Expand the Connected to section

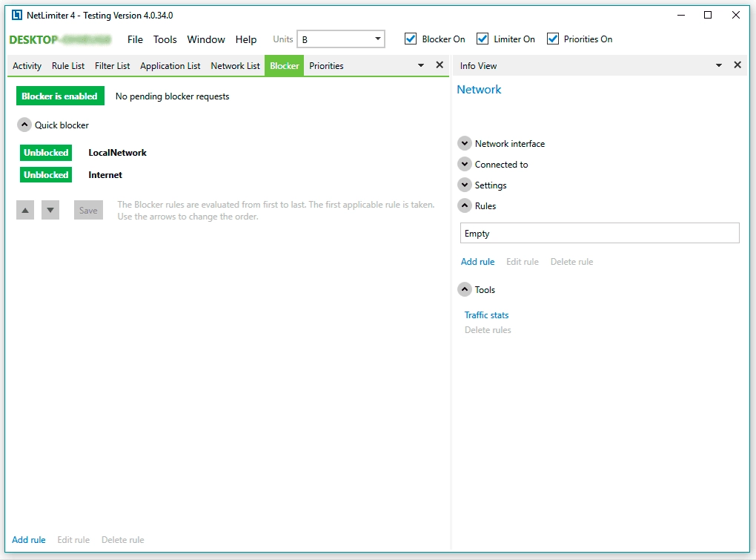tap(464, 164)
